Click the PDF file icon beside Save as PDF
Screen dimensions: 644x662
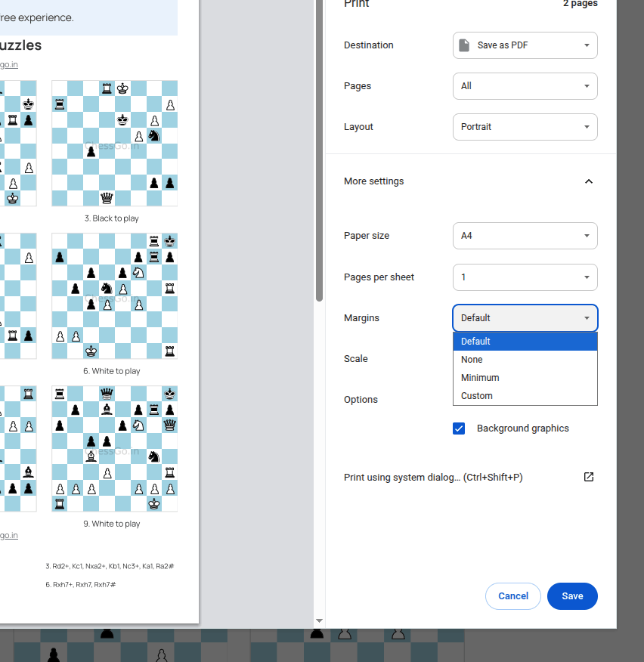[x=465, y=45]
